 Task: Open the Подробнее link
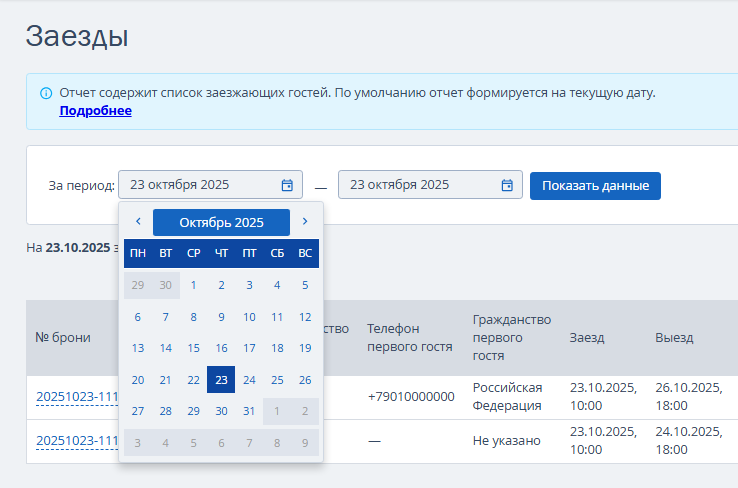tap(95, 111)
